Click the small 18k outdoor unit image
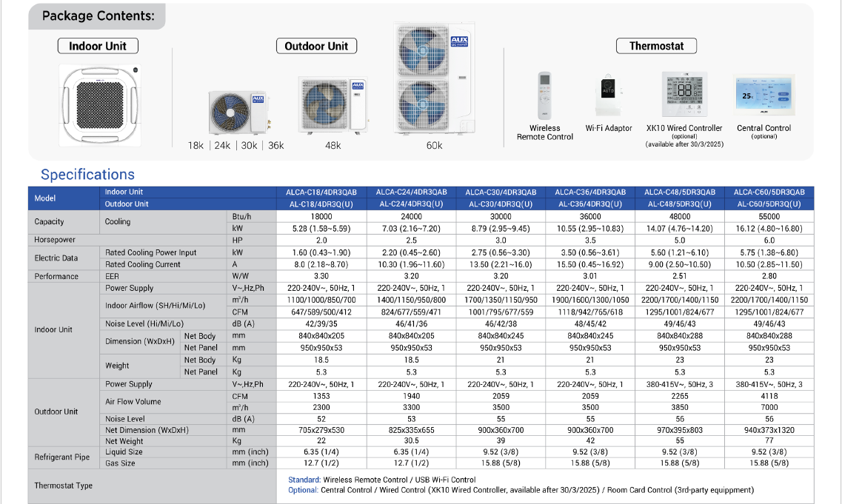The image size is (842, 504). click(240, 112)
